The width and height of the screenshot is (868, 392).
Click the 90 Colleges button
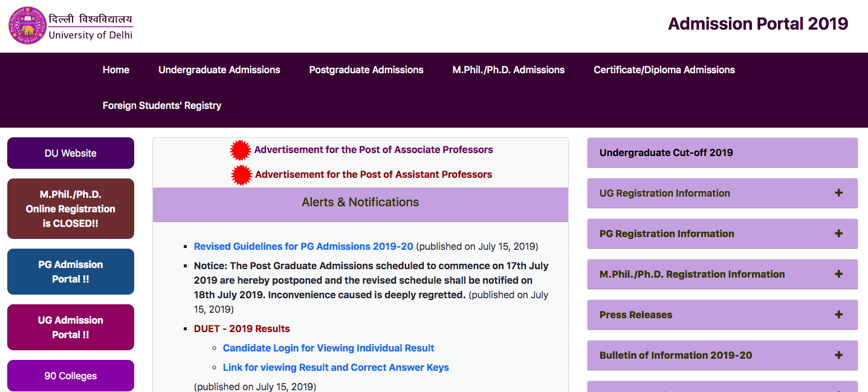click(x=71, y=376)
